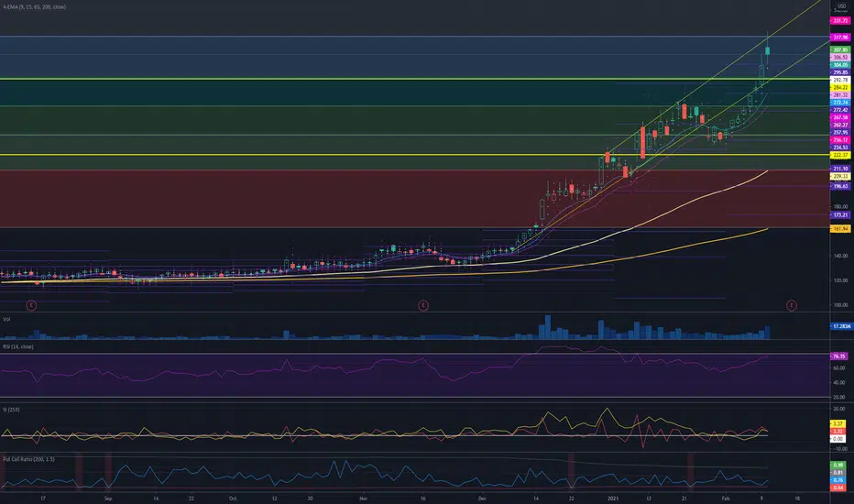Click the 292.78 white price label
The width and height of the screenshot is (854, 504).
pyautogui.click(x=840, y=80)
